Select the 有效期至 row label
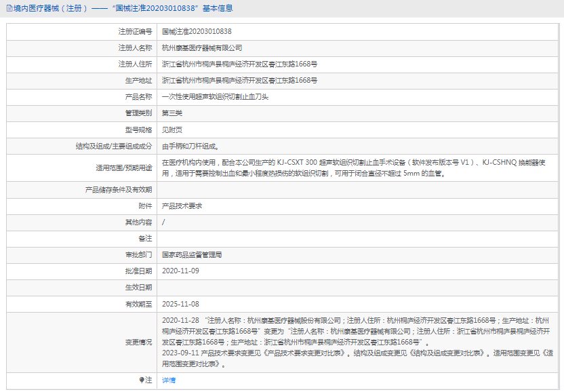Image resolution: width=564 pixels, height=392 pixels. tap(138, 304)
